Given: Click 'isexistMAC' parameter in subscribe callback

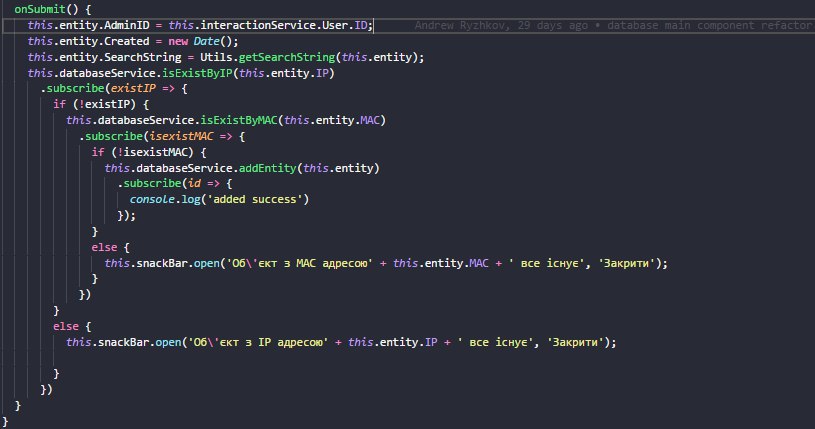Looking at the screenshot, I should [181, 136].
